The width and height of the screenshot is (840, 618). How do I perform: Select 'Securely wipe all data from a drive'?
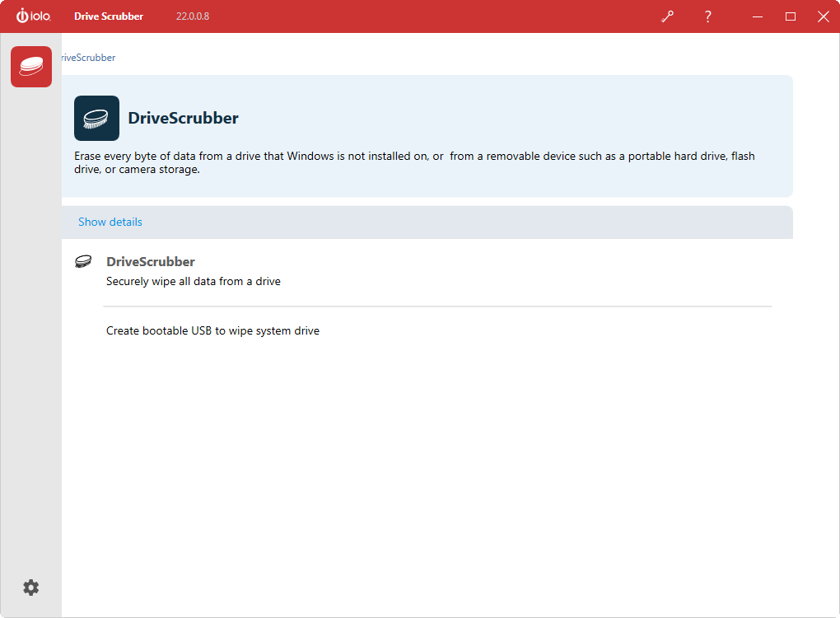(x=194, y=282)
